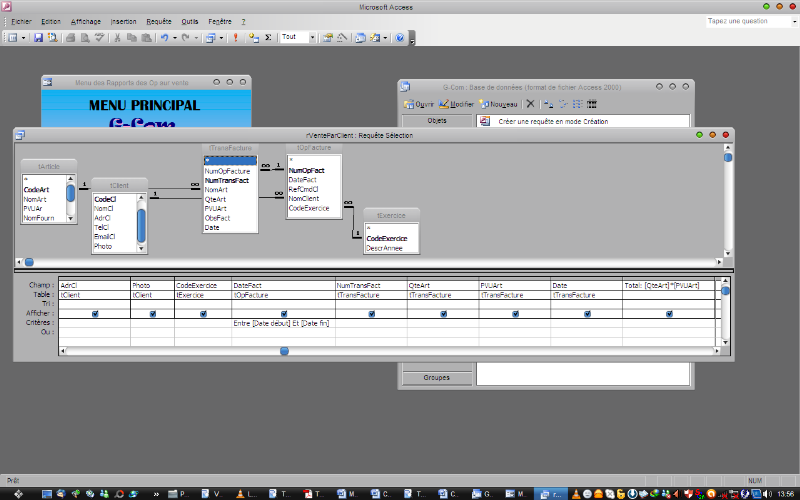Uncheck Afficher for the AdrCl column

click(x=95, y=313)
